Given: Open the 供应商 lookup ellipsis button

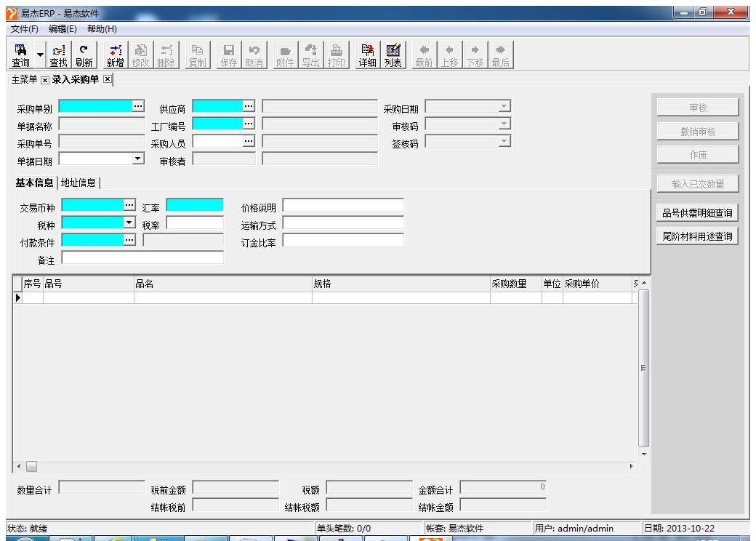Looking at the screenshot, I should (x=249, y=106).
